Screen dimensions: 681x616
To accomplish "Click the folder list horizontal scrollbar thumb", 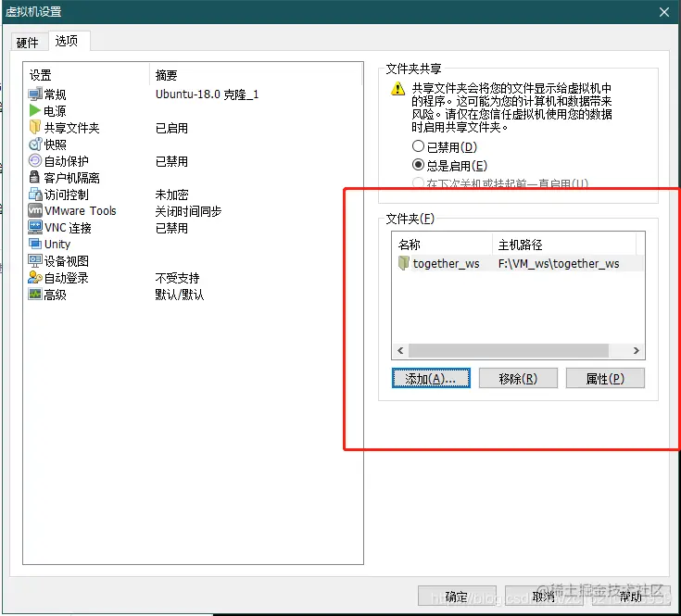I will coord(508,350).
